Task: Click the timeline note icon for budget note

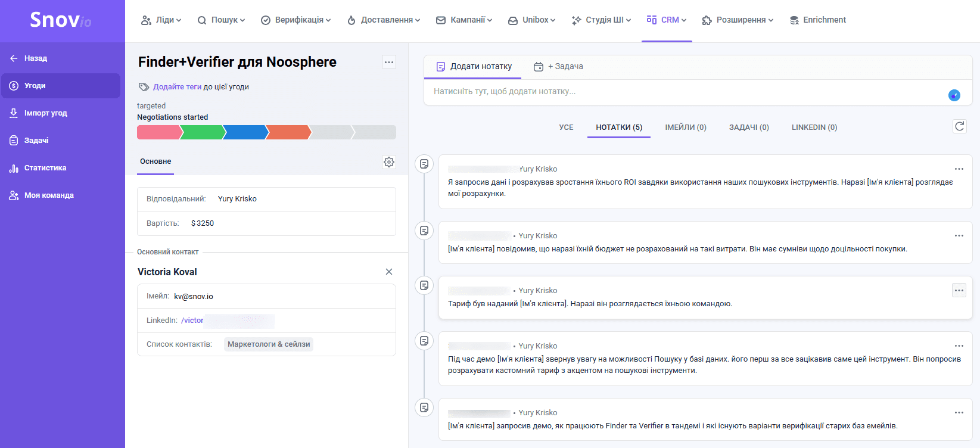Action: pos(424,231)
